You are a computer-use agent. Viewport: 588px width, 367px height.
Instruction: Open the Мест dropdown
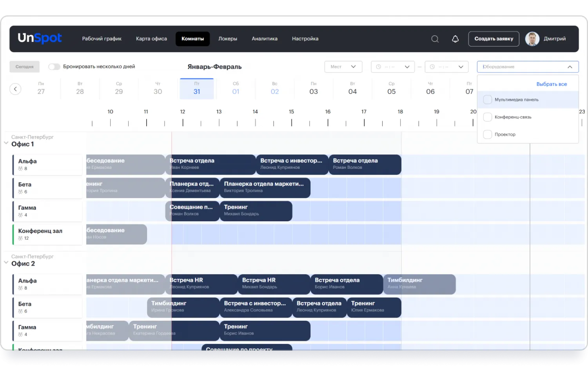click(343, 67)
